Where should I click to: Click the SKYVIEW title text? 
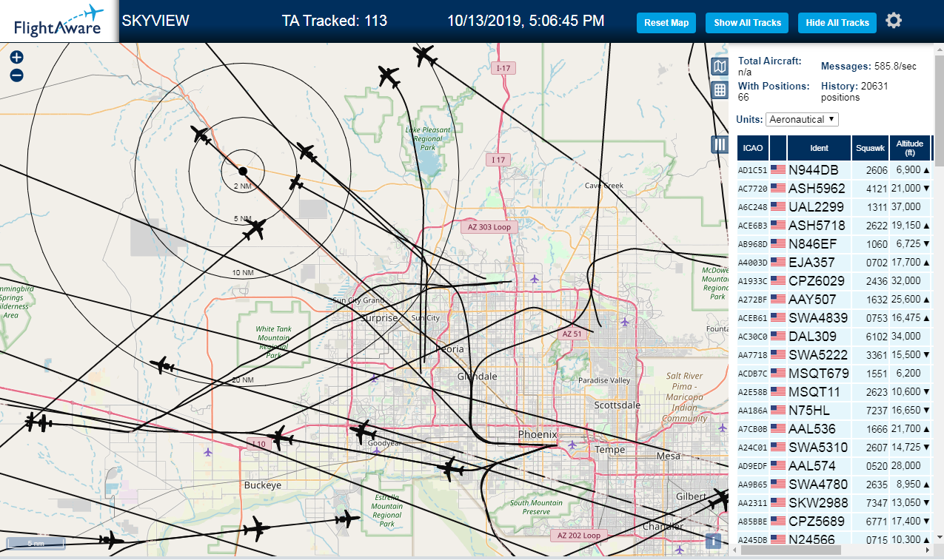point(155,21)
